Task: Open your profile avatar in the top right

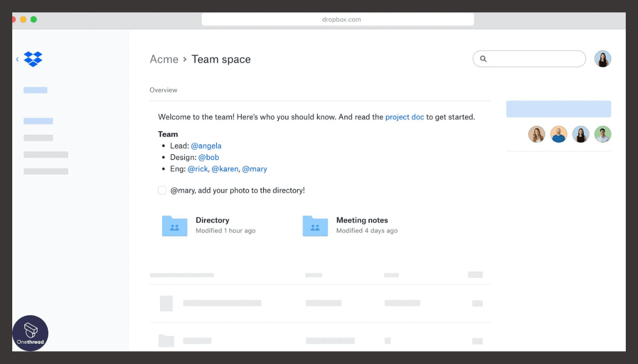Action: [602, 58]
